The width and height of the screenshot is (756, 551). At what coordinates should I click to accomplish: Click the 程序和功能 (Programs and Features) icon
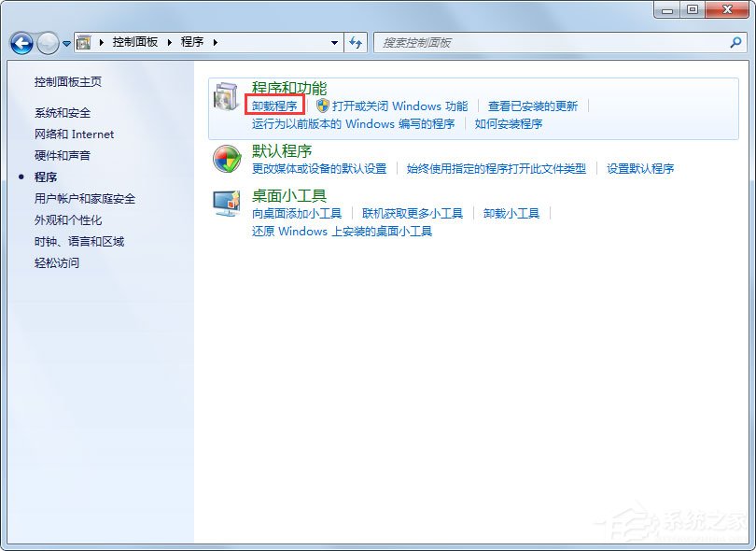[225, 98]
